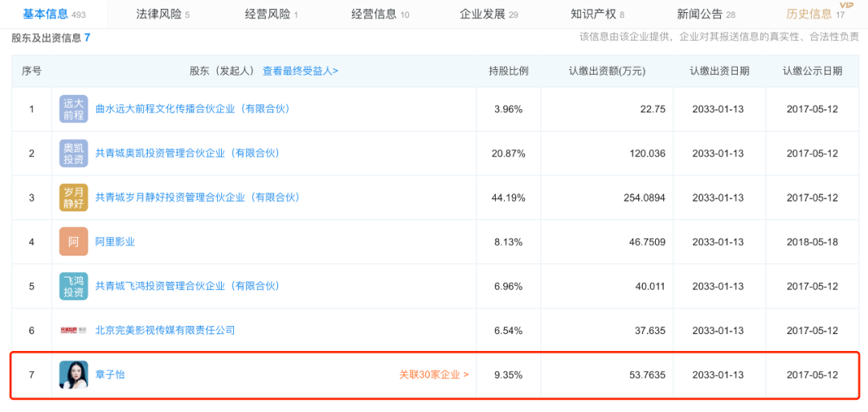Open 共青城飞鸿投资管理合伙企业 link
Image resolution: width=868 pixels, height=412 pixels.
(187, 286)
